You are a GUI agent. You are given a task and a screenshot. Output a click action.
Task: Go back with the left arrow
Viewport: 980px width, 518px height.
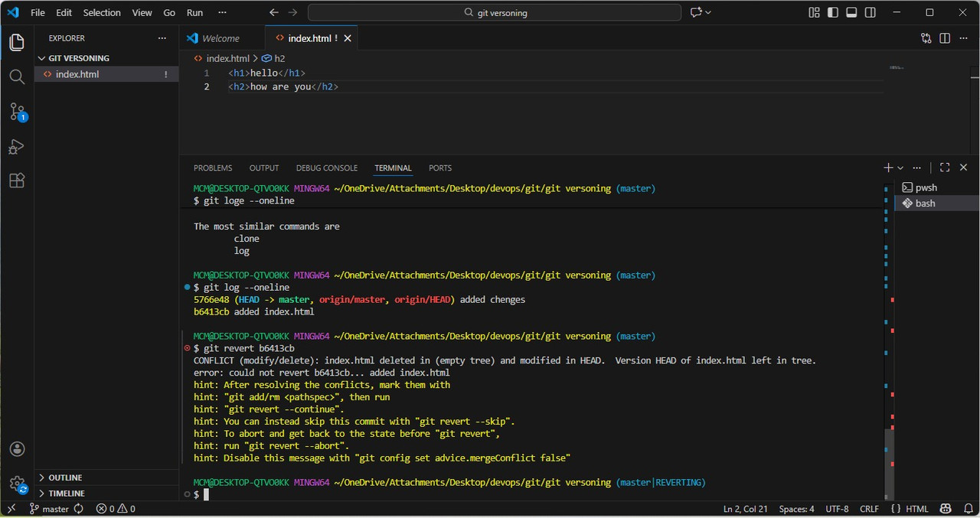(274, 12)
